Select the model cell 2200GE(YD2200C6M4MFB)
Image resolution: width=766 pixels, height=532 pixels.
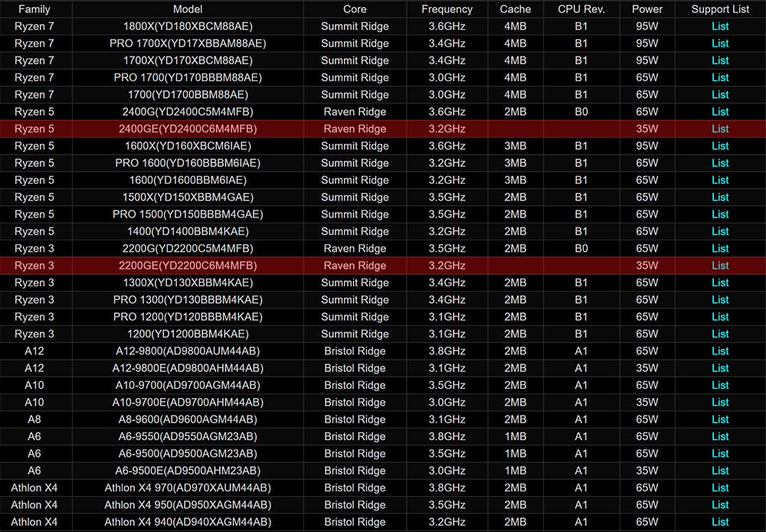point(188,266)
